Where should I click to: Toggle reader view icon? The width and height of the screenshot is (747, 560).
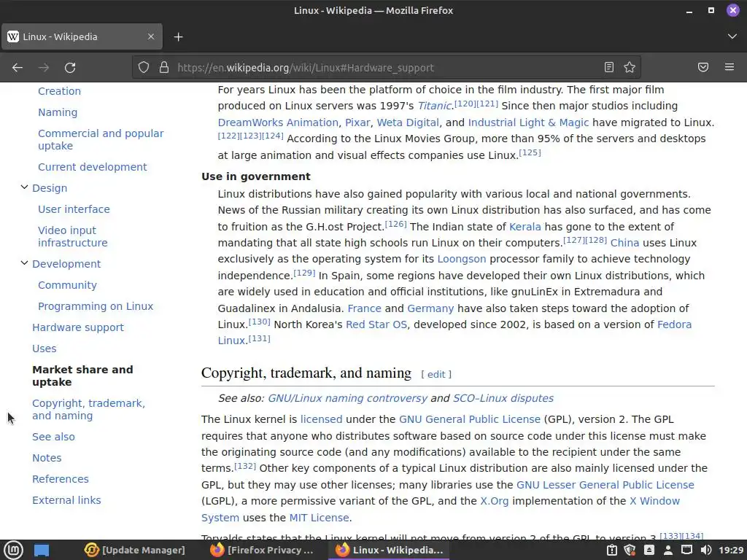click(609, 67)
